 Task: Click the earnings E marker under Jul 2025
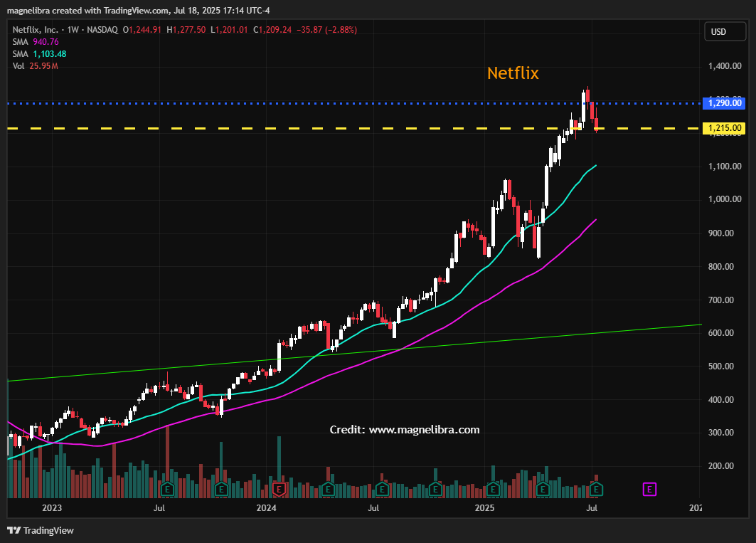click(x=596, y=490)
